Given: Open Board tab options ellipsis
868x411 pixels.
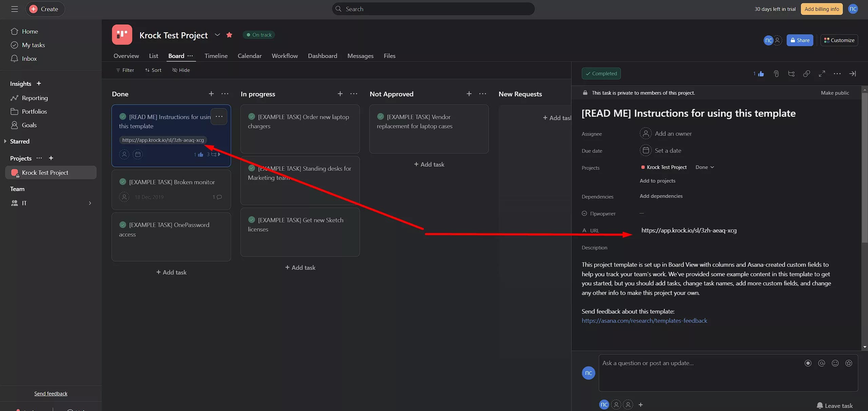Looking at the screenshot, I should point(190,56).
